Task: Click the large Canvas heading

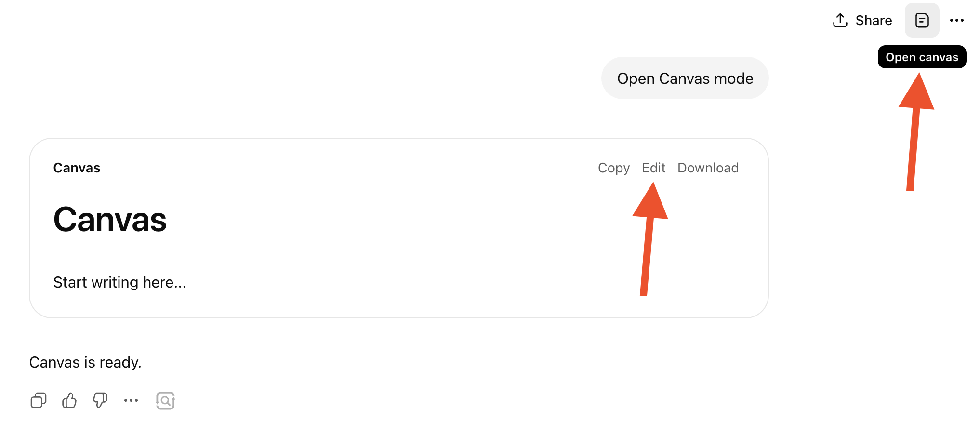Action: 110,220
